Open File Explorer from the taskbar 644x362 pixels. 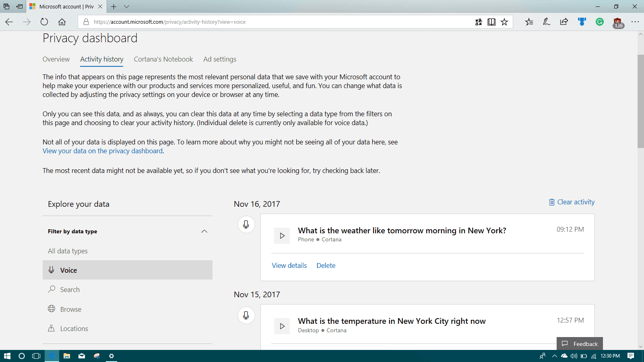(67, 356)
